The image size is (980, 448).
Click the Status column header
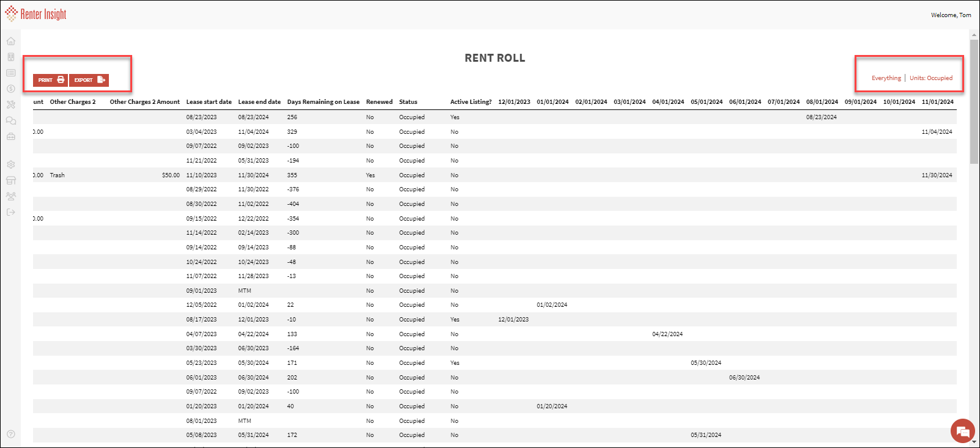pos(408,102)
